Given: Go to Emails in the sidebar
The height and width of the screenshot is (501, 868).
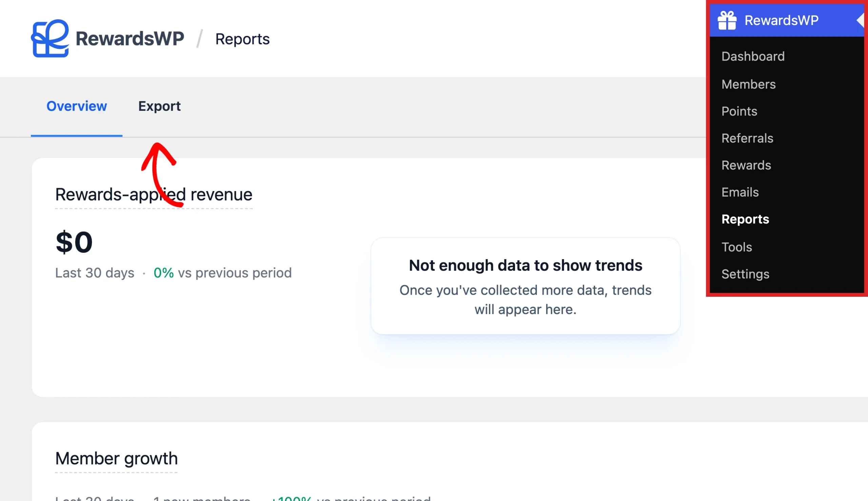Looking at the screenshot, I should [740, 192].
